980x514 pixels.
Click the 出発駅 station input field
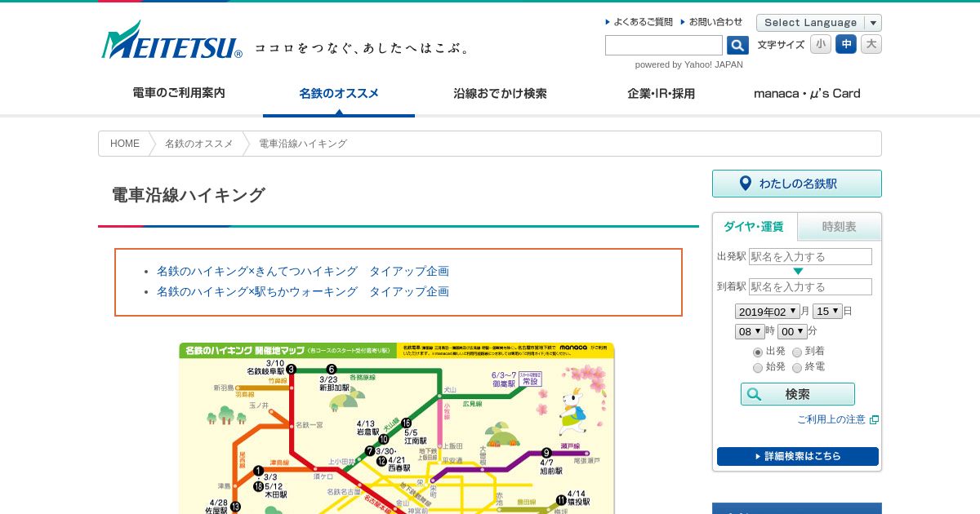point(810,256)
